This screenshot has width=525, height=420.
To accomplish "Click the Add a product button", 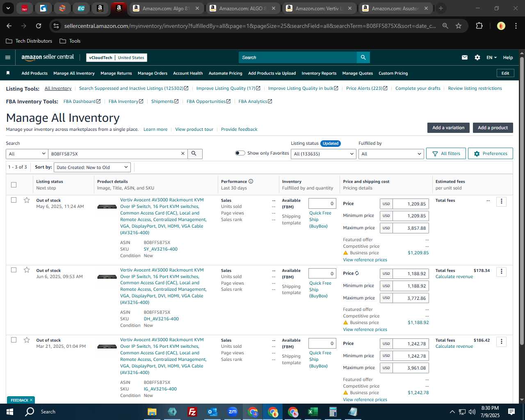I will [493, 128].
